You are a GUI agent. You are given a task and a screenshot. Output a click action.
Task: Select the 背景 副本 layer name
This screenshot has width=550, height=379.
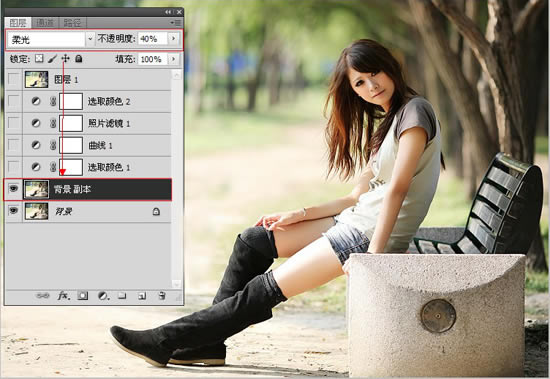72,190
